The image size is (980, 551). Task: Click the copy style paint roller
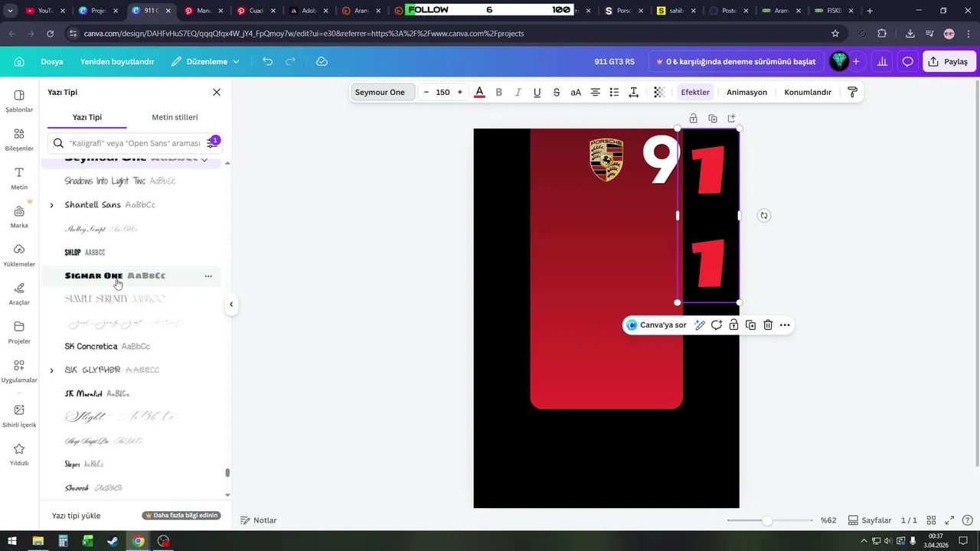pos(852,92)
